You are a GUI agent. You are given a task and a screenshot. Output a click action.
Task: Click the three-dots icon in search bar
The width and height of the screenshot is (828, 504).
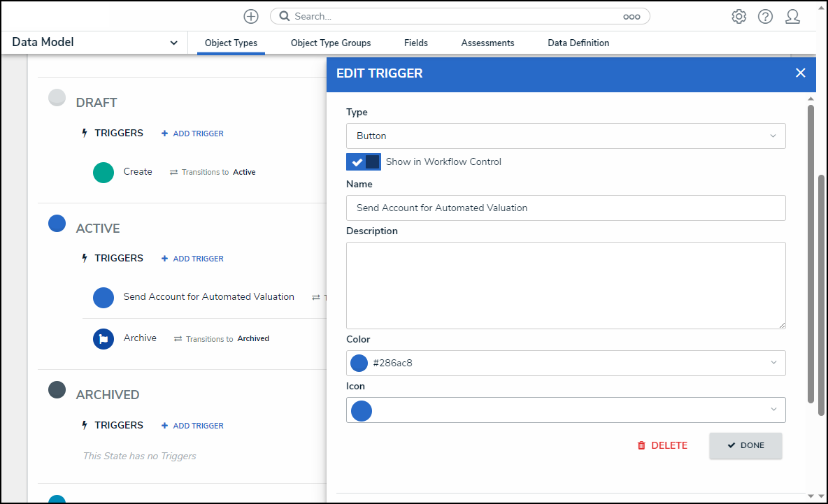631,17
